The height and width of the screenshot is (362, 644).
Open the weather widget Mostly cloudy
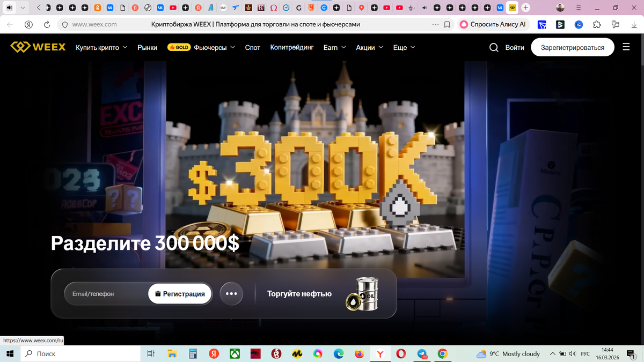tap(508, 353)
